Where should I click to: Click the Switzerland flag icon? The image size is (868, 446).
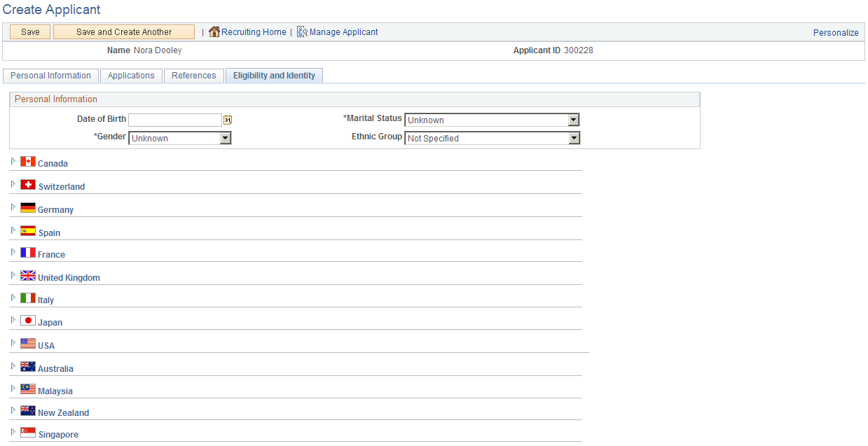[x=27, y=183]
